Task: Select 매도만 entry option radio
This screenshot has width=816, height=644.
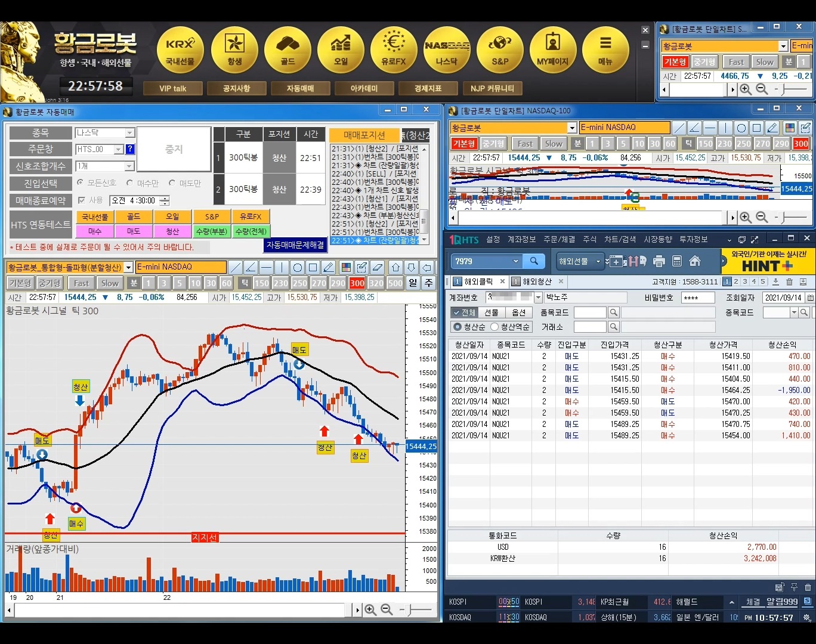Action: click(x=172, y=183)
